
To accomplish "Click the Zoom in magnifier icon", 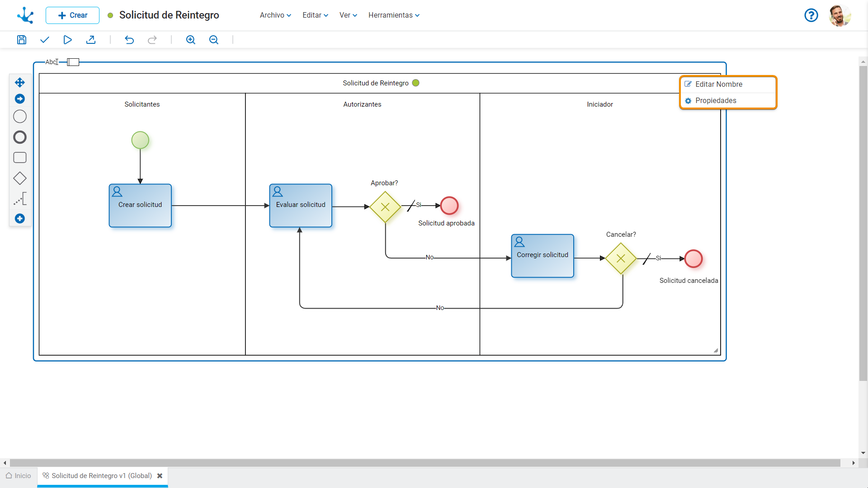I will 191,40.
